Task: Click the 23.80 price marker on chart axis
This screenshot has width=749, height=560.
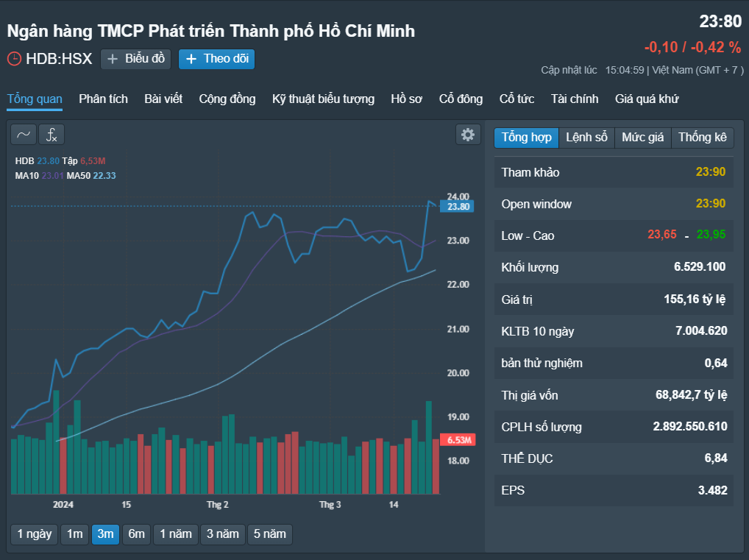Action: (x=457, y=207)
